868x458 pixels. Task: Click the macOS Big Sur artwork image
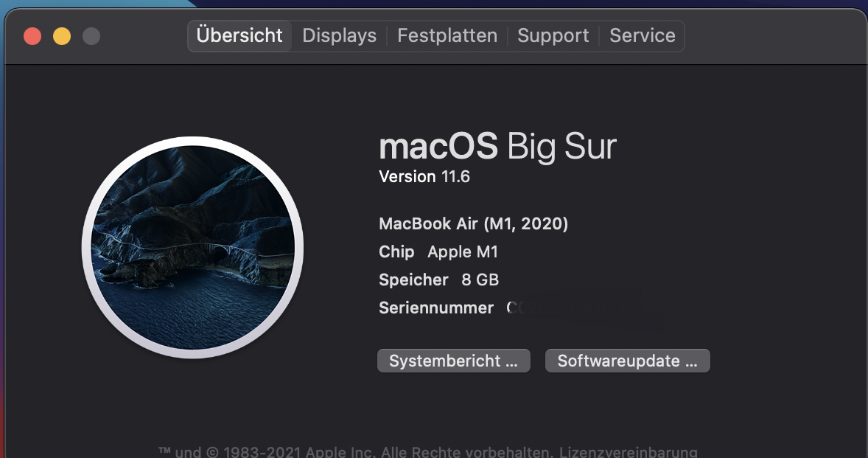click(x=192, y=248)
